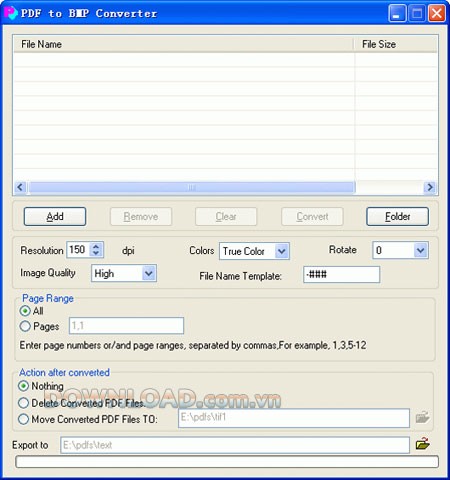The image size is (450, 480).
Task: Click the File Name Template field
Action: click(341, 274)
